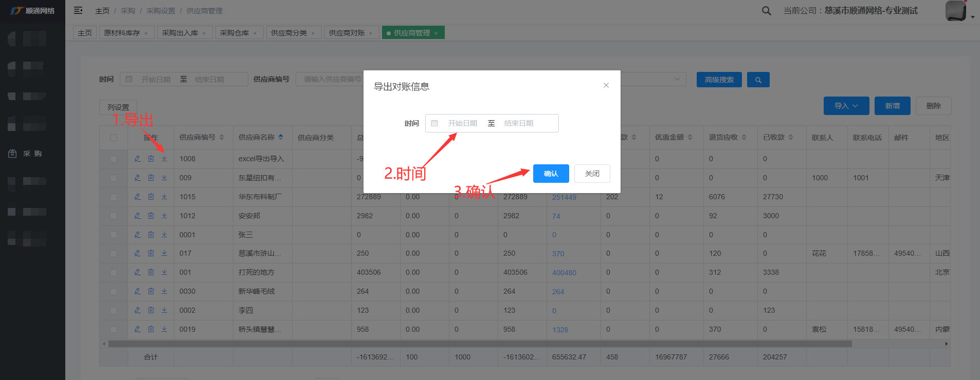This screenshot has height=380, width=980.
Task: Click edit icon for supplier 1015
Action: tap(137, 197)
